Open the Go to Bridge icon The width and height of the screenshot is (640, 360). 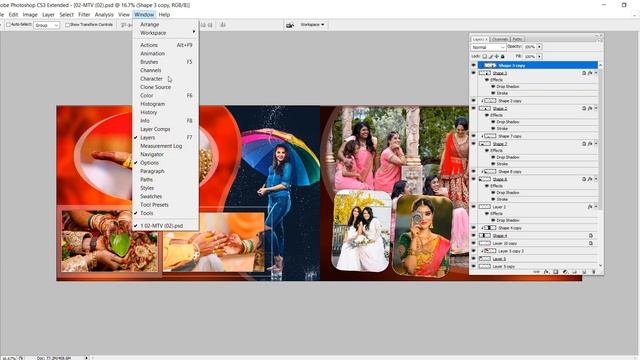pyautogui.click(x=290, y=25)
